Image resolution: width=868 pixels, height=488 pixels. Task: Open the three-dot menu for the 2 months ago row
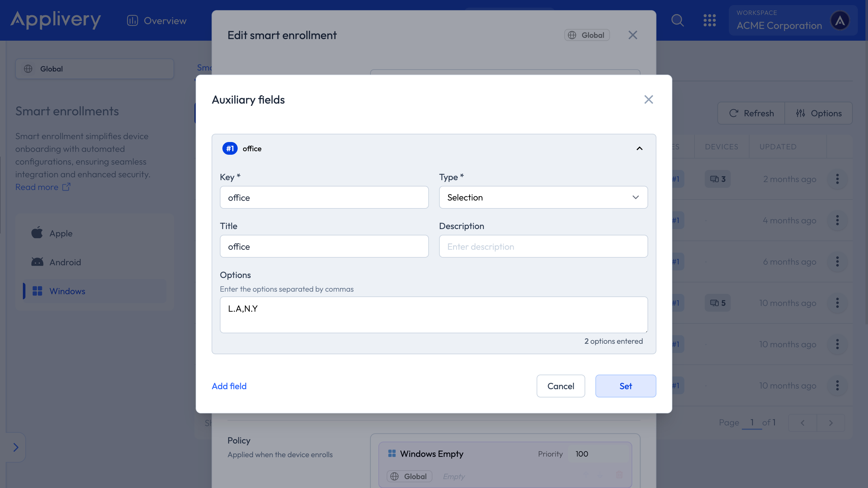837,179
